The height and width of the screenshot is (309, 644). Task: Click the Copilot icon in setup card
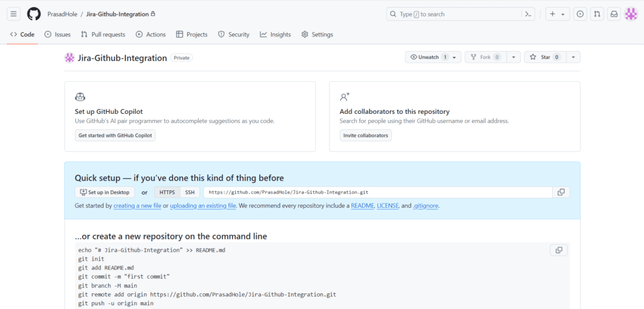[80, 97]
